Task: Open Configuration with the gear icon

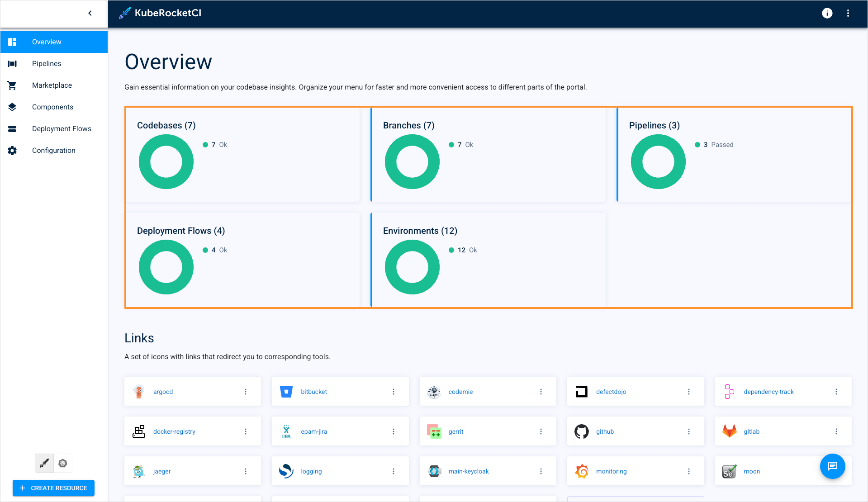Action: tap(12, 150)
